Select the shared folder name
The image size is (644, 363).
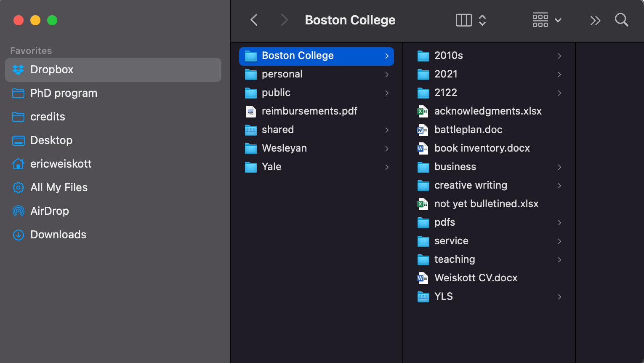tap(278, 130)
